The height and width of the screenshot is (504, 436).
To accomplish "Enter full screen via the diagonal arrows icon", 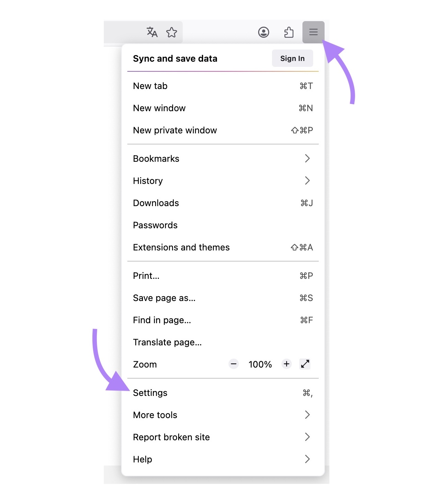I will (305, 364).
